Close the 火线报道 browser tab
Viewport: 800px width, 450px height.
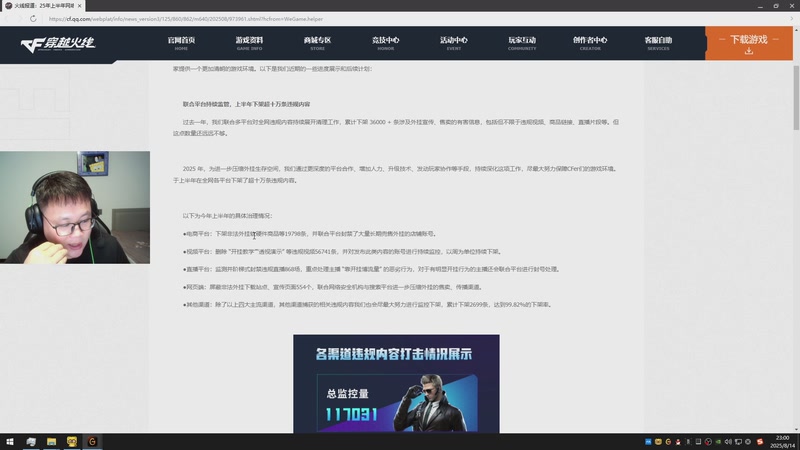pos(80,6)
